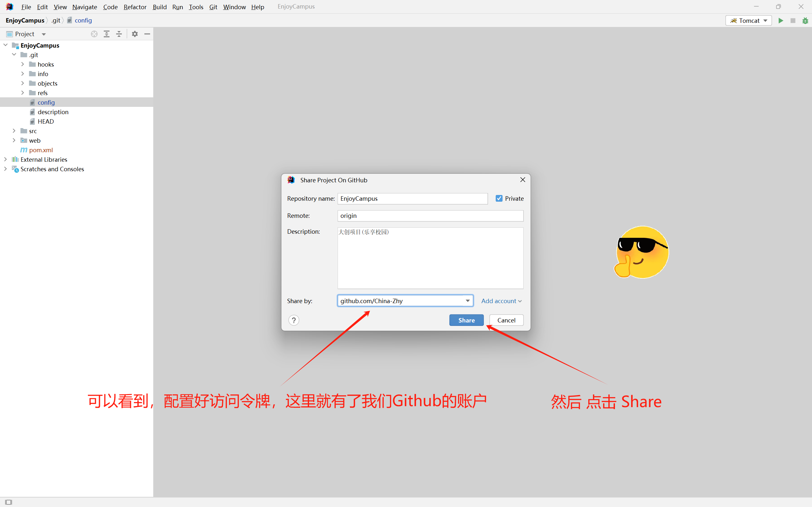Image resolution: width=812 pixels, height=507 pixels.
Task: Expand Scratches and Consoles node
Action: coord(5,169)
